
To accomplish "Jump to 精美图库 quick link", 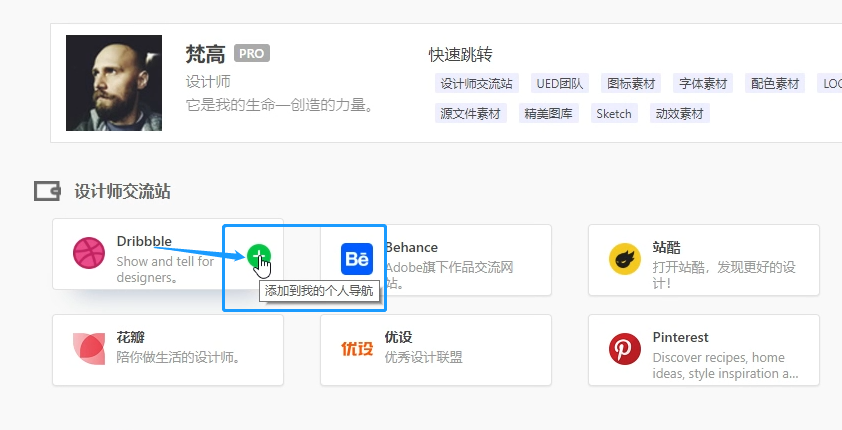I will coord(548,114).
